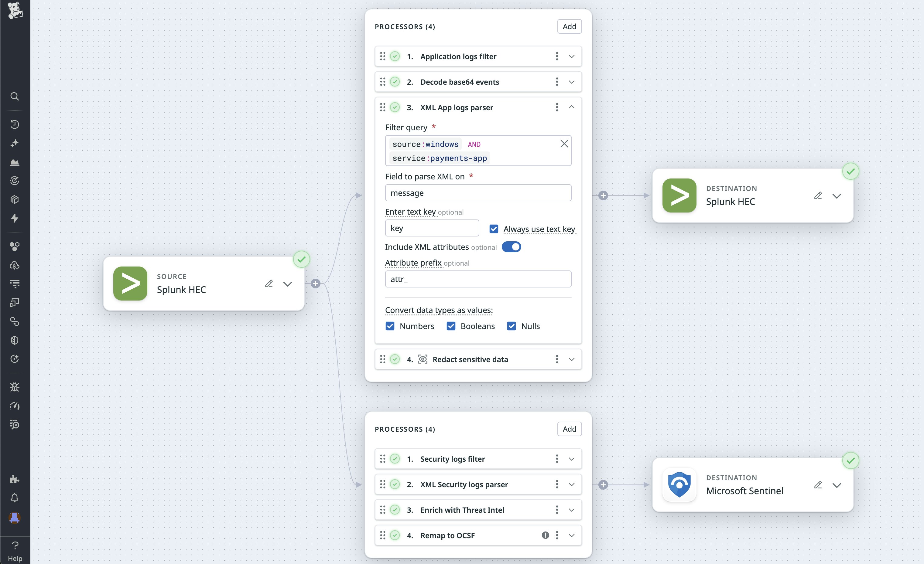
Task: Click the search icon in the sidebar
Action: (15, 96)
